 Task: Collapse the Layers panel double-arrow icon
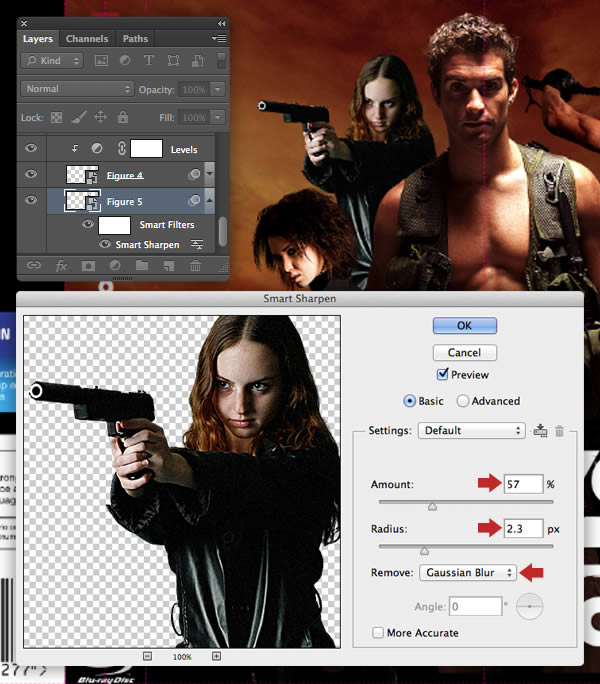[x=222, y=24]
